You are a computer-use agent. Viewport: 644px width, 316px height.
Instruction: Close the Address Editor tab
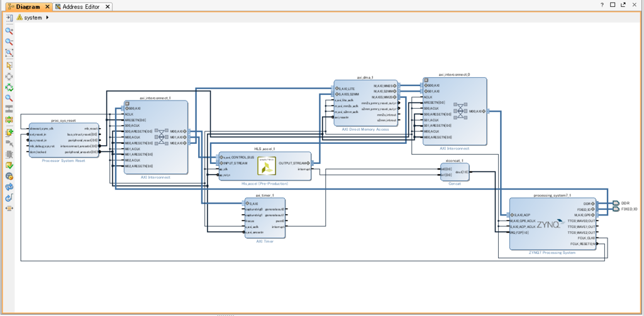coord(108,6)
